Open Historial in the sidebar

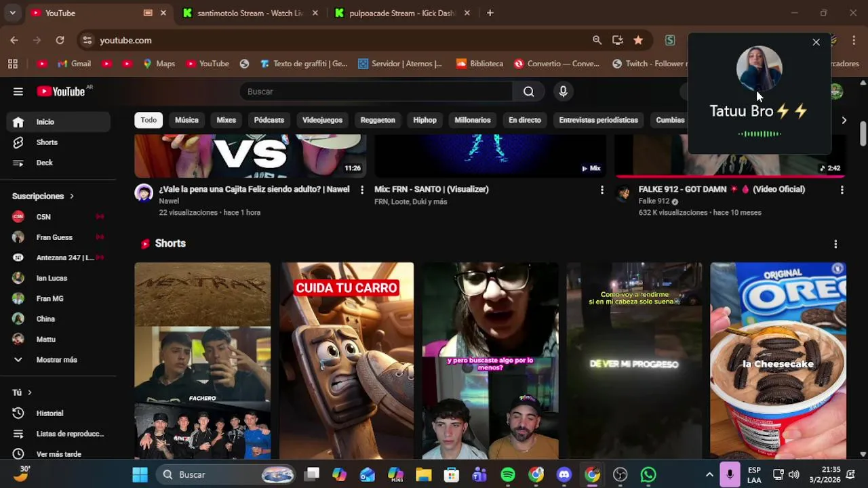[58, 413]
